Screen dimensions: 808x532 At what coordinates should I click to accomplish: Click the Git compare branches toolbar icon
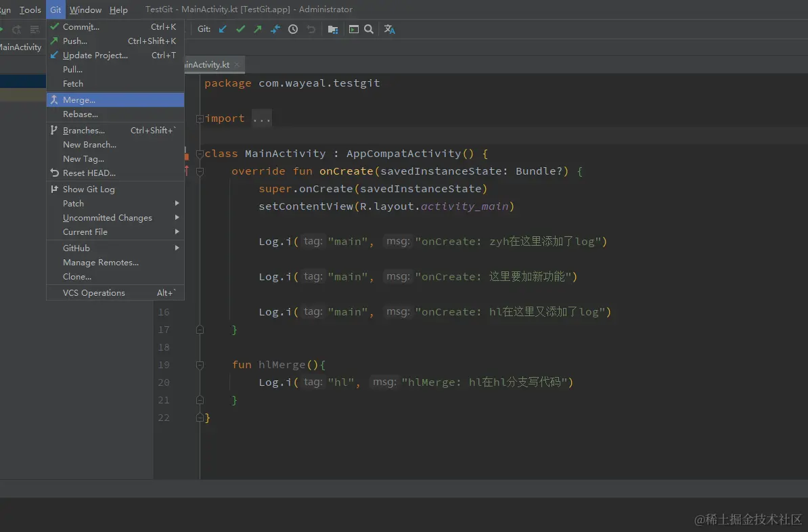pyautogui.click(x=275, y=29)
